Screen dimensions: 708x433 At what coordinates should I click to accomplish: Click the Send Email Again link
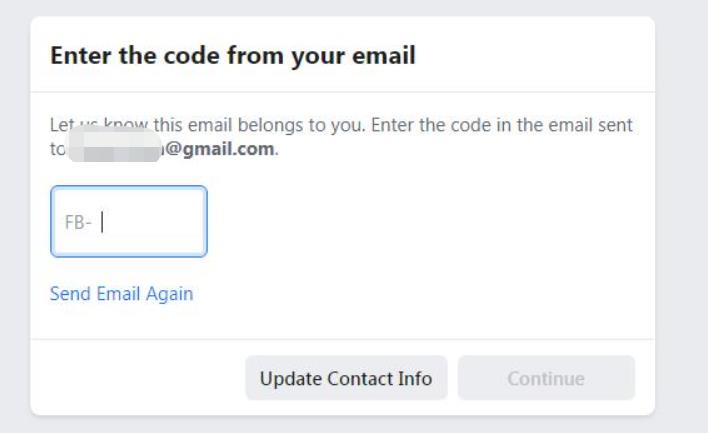point(121,294)
